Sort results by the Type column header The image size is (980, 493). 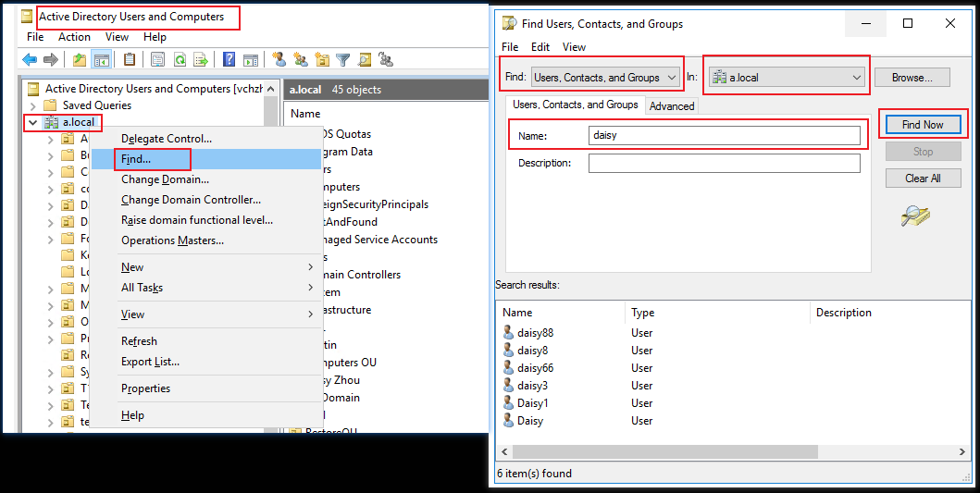coord(717,313)
